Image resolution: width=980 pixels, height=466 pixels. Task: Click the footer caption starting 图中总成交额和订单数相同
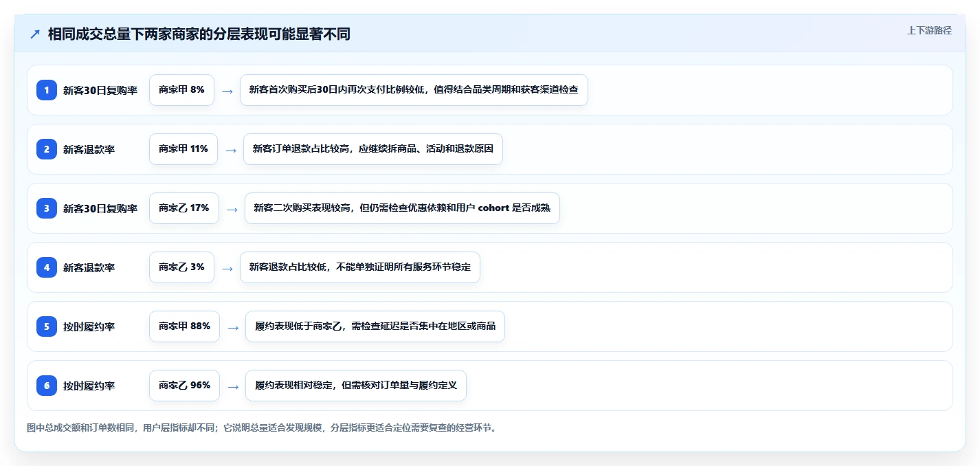[x=261, y=428]
